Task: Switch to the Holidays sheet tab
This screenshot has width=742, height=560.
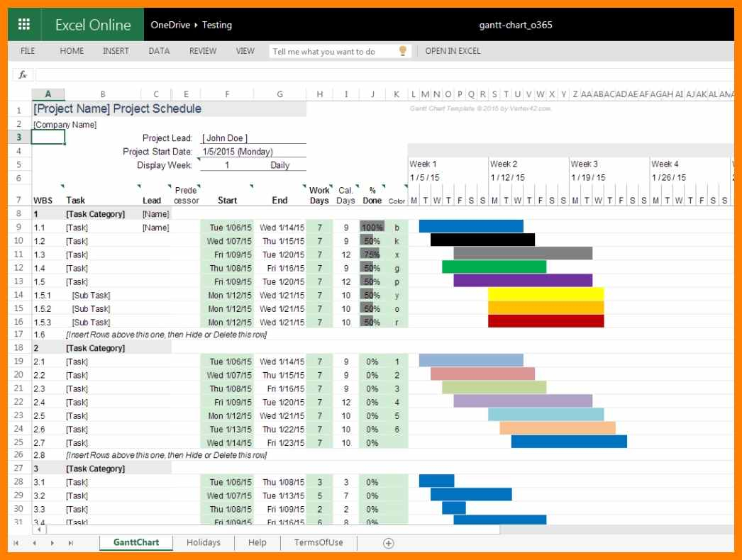Action: pyautogui.click(x=204, y=542)
